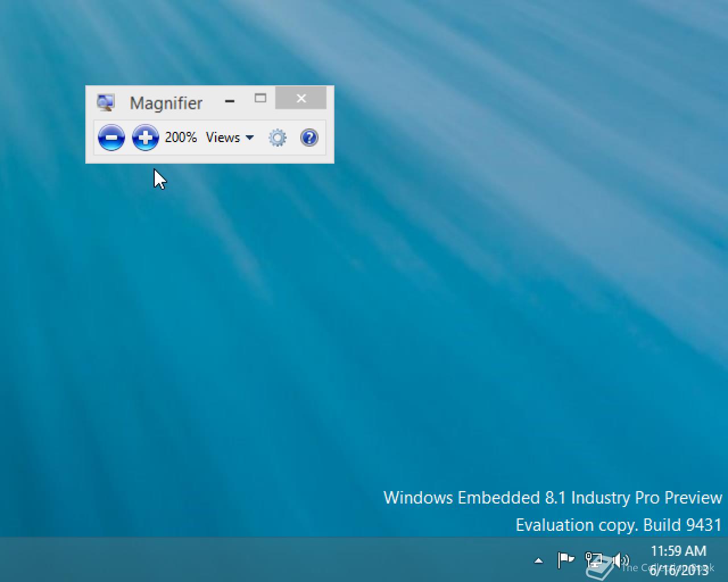Open the network status tray icon
This screenshot has width=728, height=582.
point(594,560)
